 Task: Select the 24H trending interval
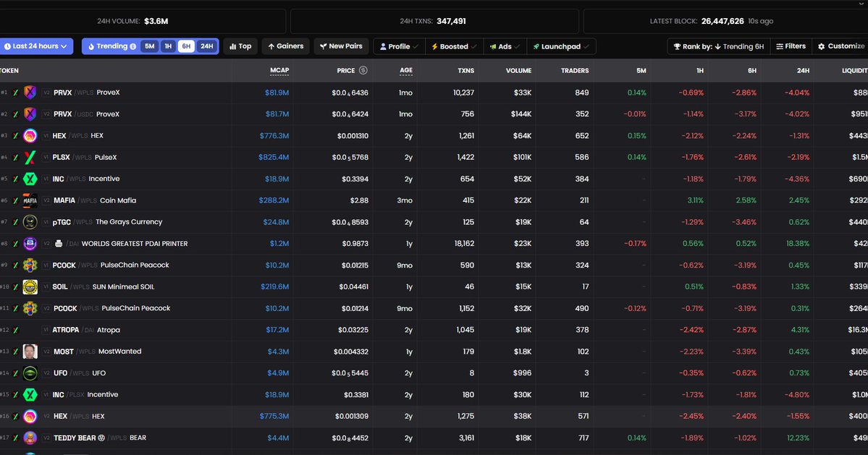click(206, 46)
